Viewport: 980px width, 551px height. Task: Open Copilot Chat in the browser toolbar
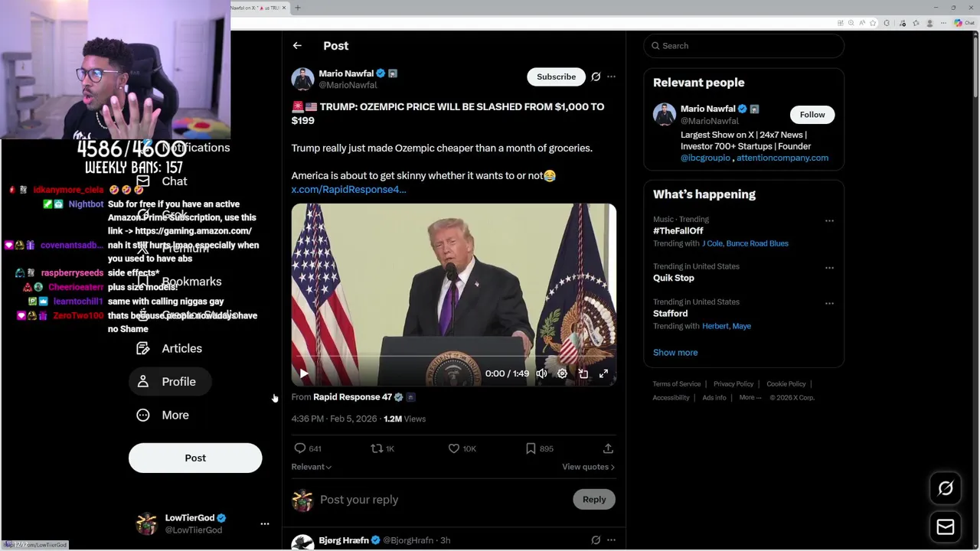point(964,23)
